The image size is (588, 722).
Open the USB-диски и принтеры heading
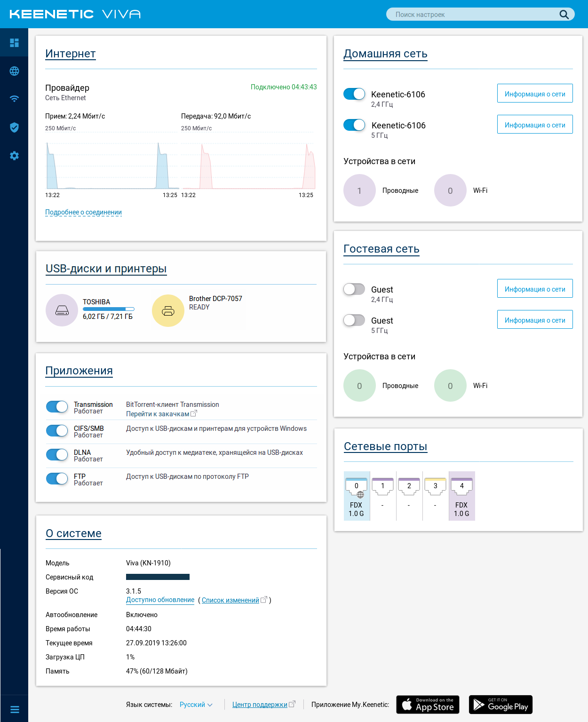[x=106, y=269]
